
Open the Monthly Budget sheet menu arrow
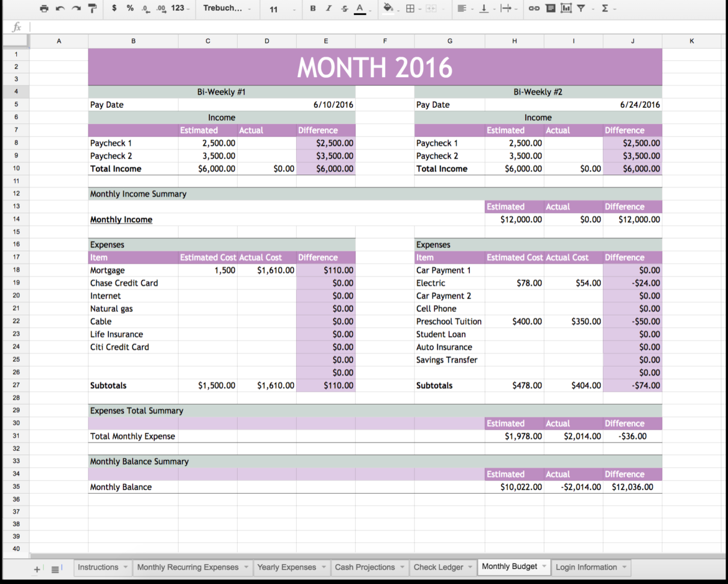tap(544, 567)
